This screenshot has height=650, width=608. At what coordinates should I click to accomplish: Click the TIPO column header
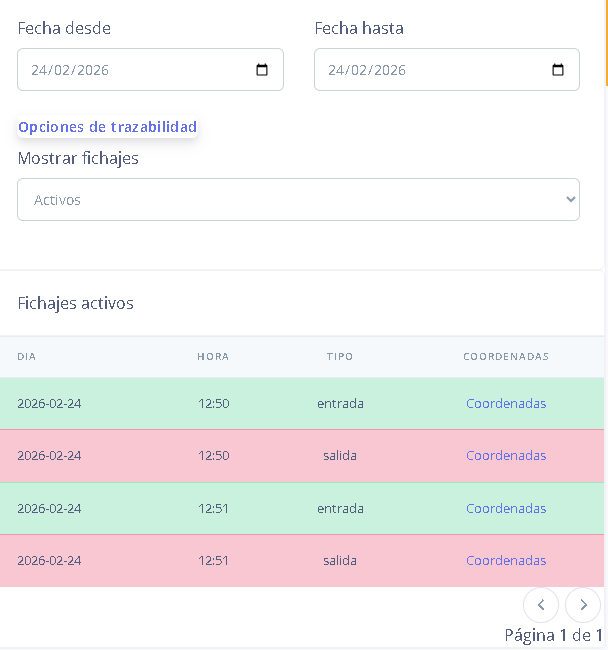click(340, 357)
